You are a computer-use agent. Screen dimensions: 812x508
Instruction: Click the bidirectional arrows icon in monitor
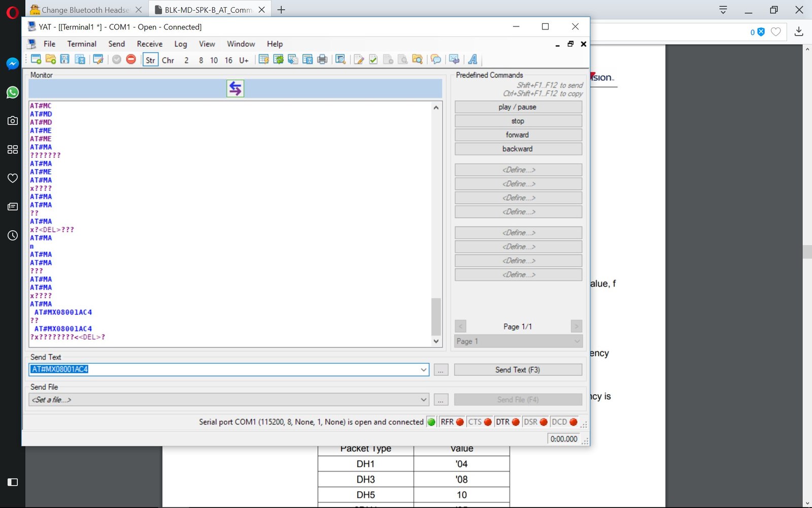click(x=235, y=88)
